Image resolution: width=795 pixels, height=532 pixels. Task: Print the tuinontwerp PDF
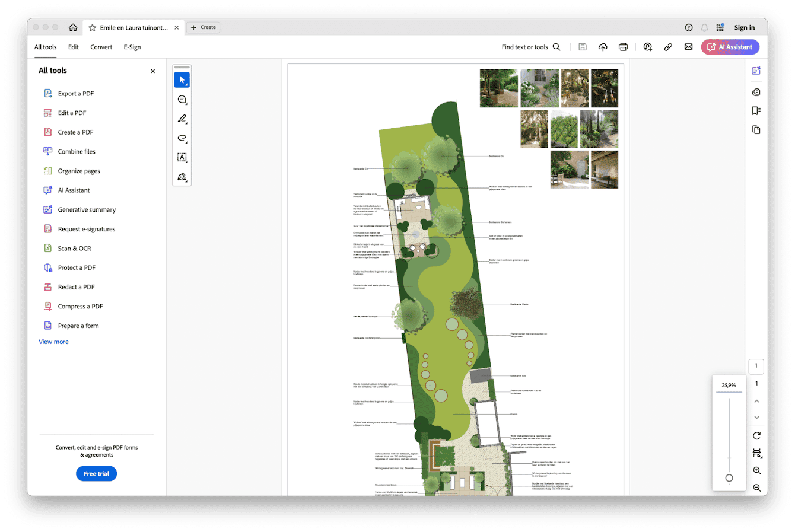tap(623, 46)
